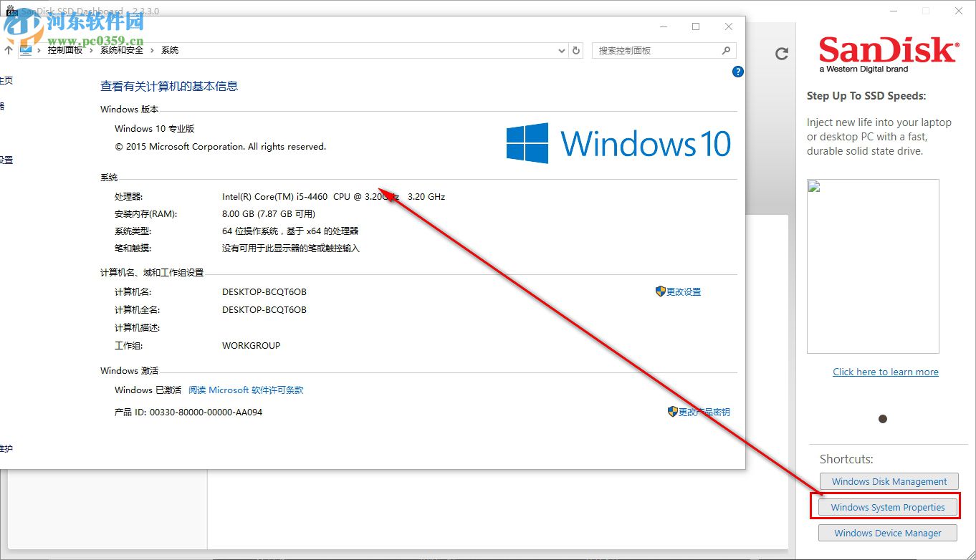
Task: Click the Windows 10 专业版 edition text
Action: click(155, 129)
